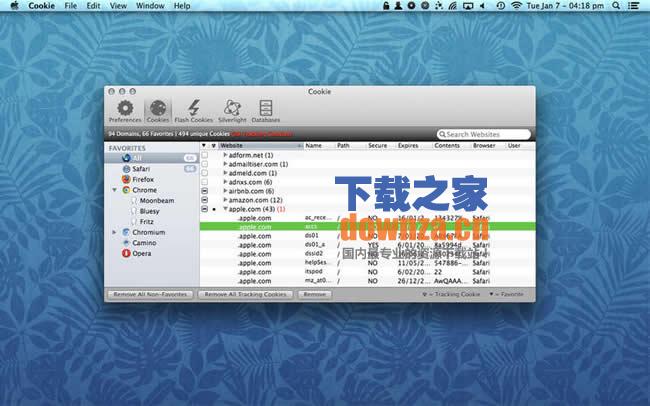Open the Help menu
650x406 pixels.
[182, 5]
